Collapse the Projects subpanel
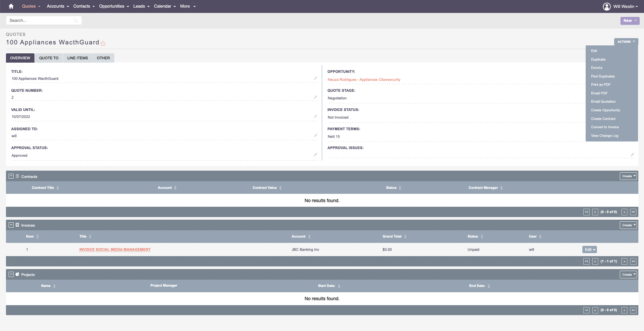The width and height of the screenshot is (644, 331). pyautogui.click(x=11, y=274)
